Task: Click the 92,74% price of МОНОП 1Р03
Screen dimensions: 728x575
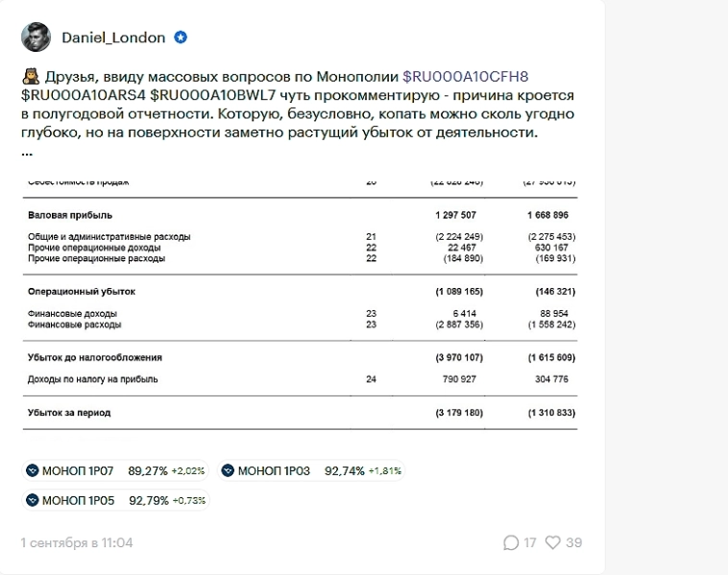Action: (x=344, y=471)
